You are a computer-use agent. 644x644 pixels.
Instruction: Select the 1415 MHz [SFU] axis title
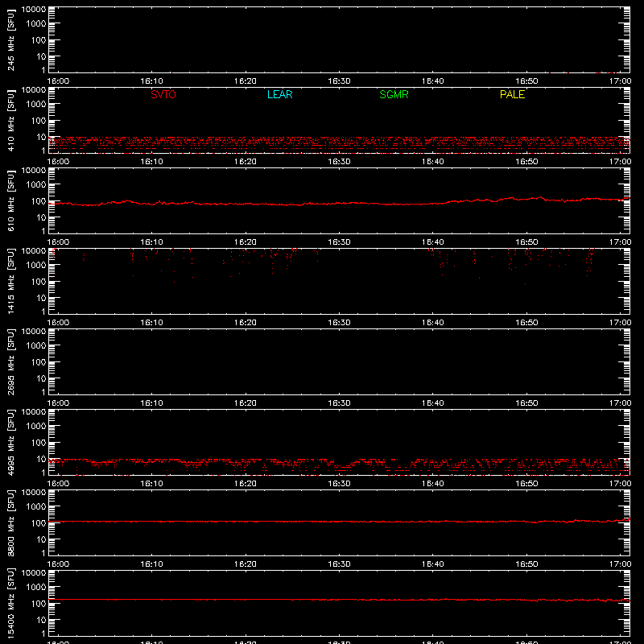coord(10,281)
